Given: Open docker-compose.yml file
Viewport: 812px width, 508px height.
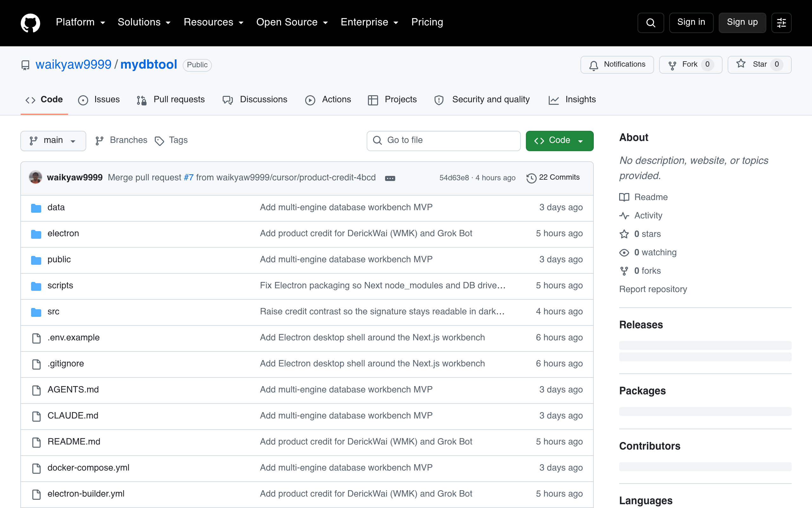Looking at the screenshot, I should coord(88,468).
